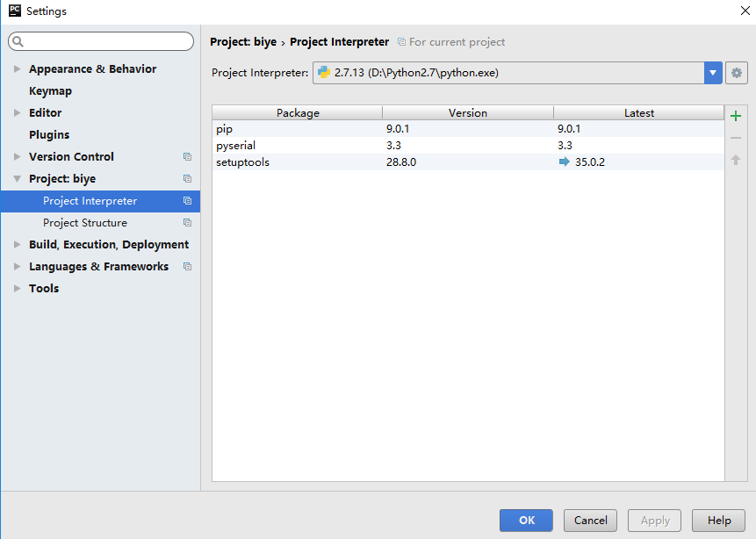Expand Appearance & Behavior tree arrow
Screen dimensions: 756x539
click(x=17, y=69)
